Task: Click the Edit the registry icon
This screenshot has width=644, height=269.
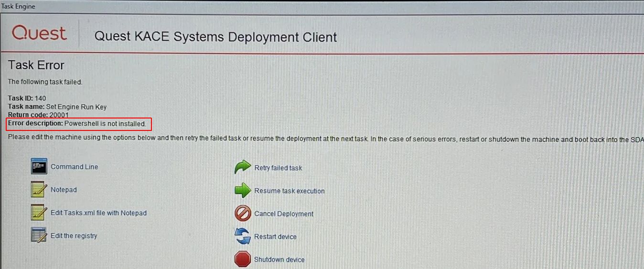Action: [39, 235]
